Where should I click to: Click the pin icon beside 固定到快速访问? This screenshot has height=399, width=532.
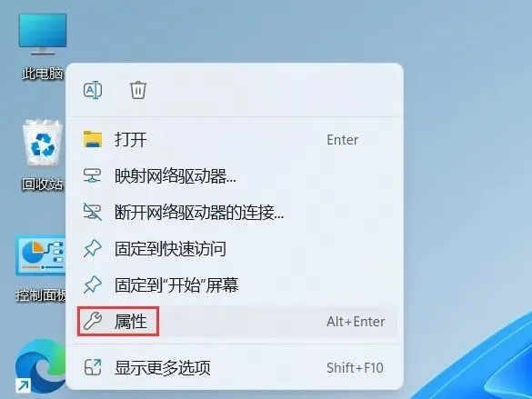point(92,248)
